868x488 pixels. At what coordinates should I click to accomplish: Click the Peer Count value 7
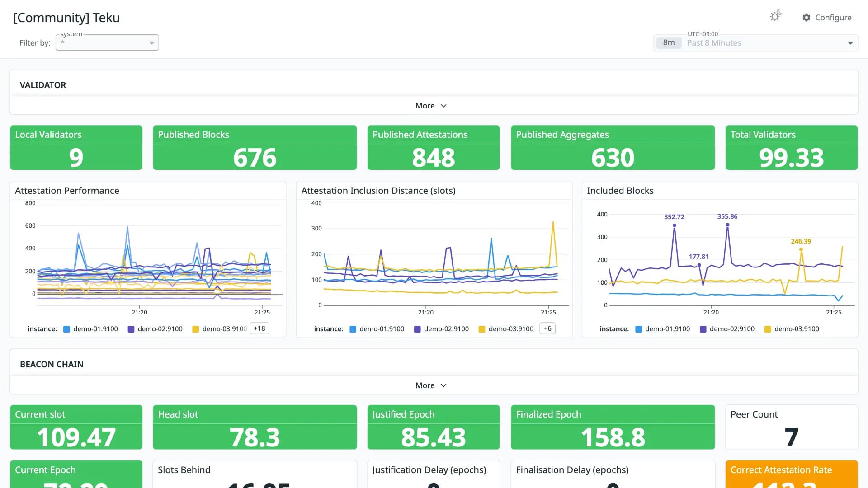tap(792, 437)
